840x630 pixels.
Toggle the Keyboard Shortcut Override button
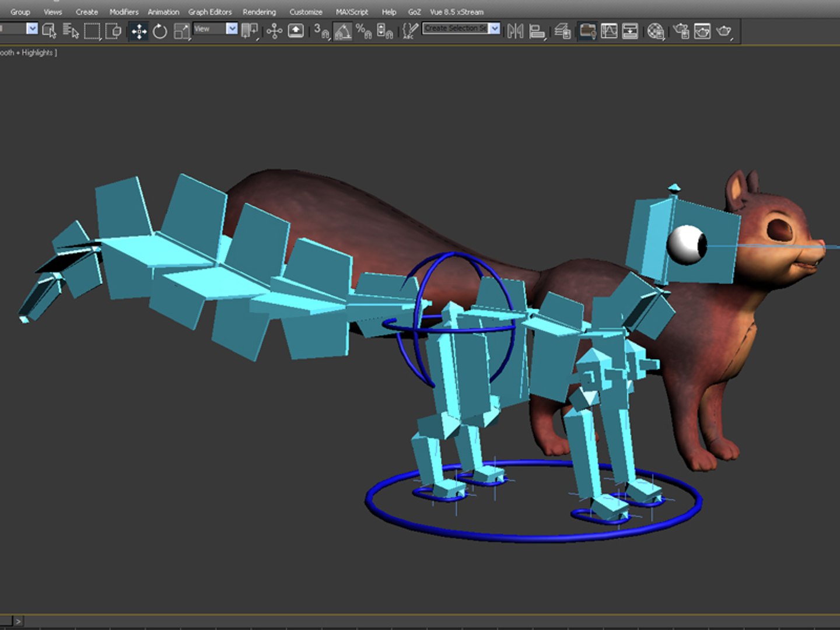(x=296, y=31)
